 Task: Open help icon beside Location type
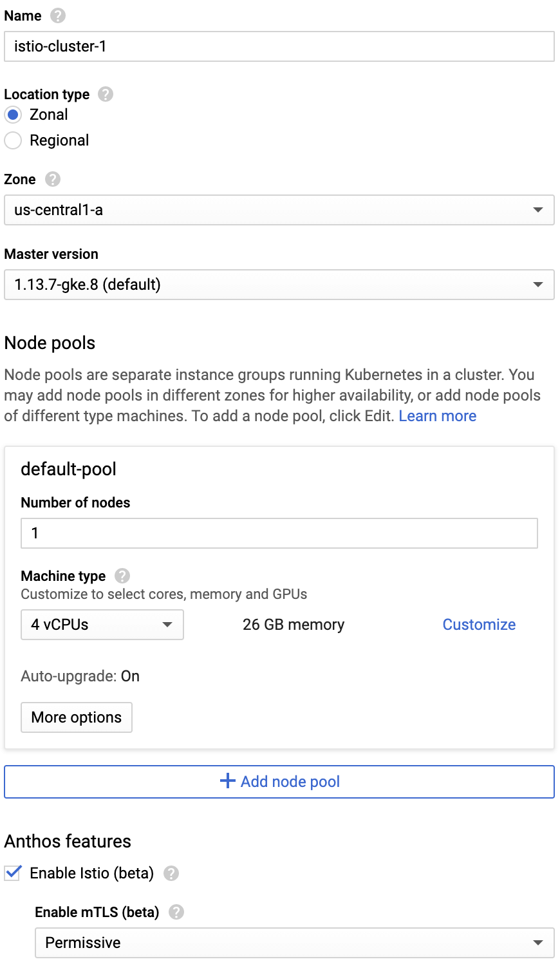pos(106,94)
